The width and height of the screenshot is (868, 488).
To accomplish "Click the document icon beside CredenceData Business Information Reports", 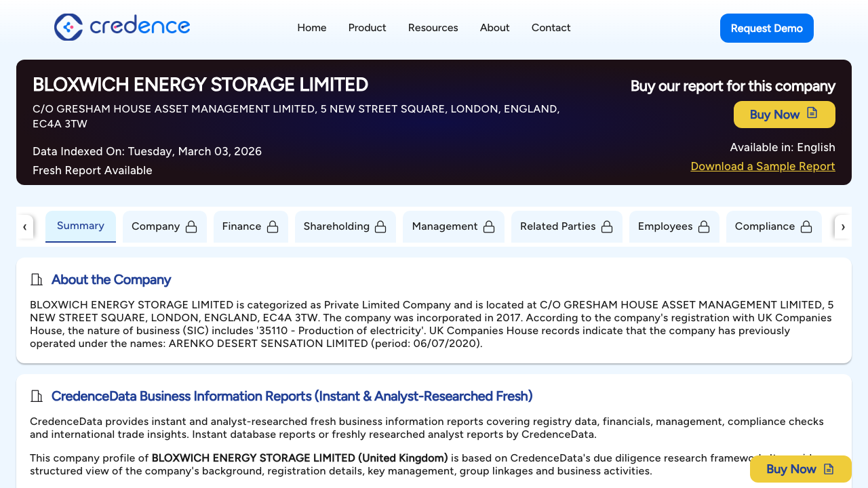I will 36,396.
